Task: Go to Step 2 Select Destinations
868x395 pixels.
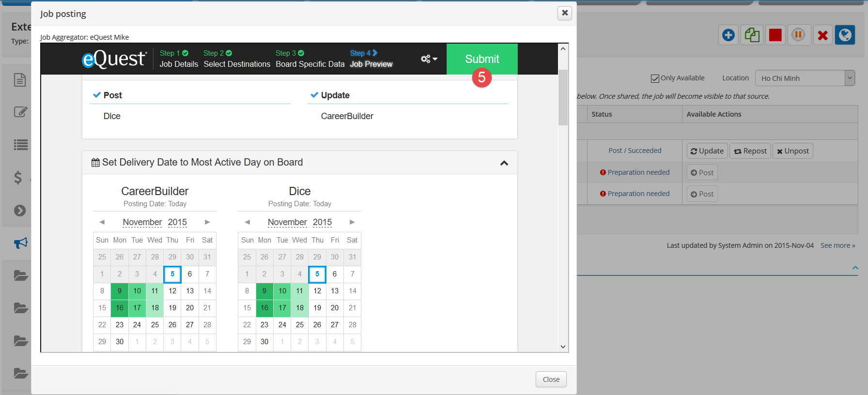Action: click(x=237, y=59)
